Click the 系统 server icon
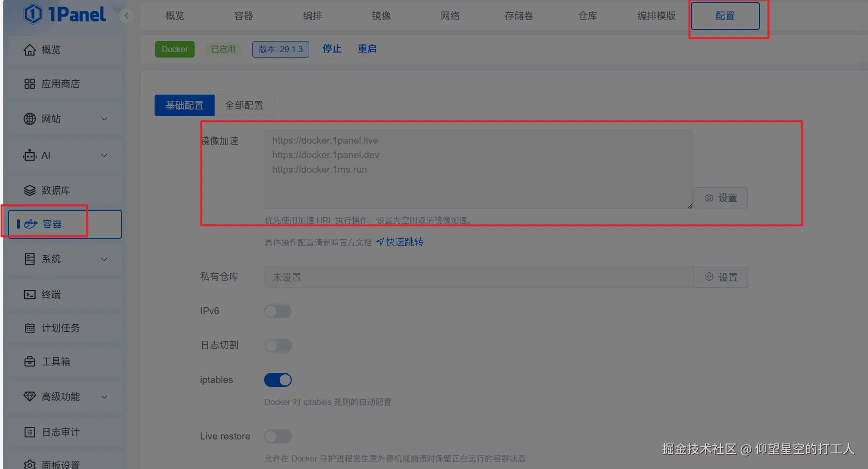The height and width of the screenshot is (469, 868). click(x=30, y=259)
